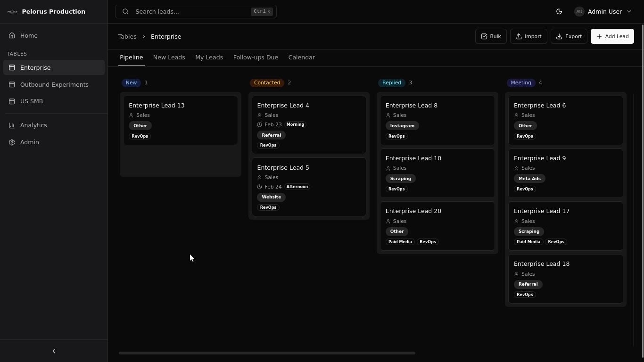Click the Replied column status badge
Image resolution: width=644 pixels, height=362 pixels.
(x=391, y=82)
